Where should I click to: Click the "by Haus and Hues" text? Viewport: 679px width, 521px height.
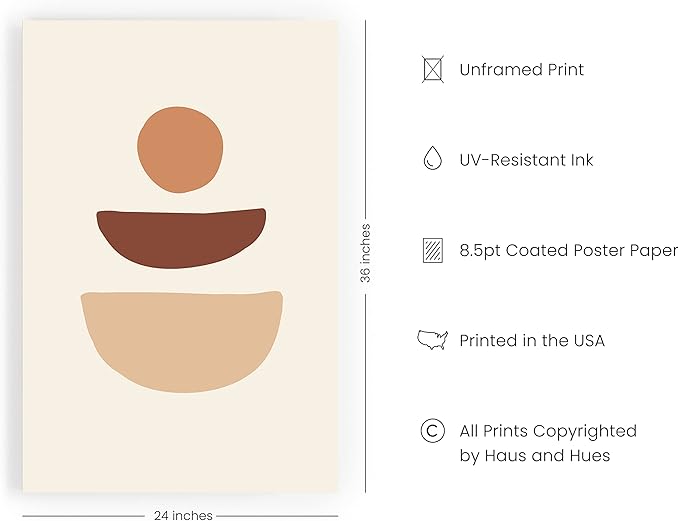coord(535,456)
